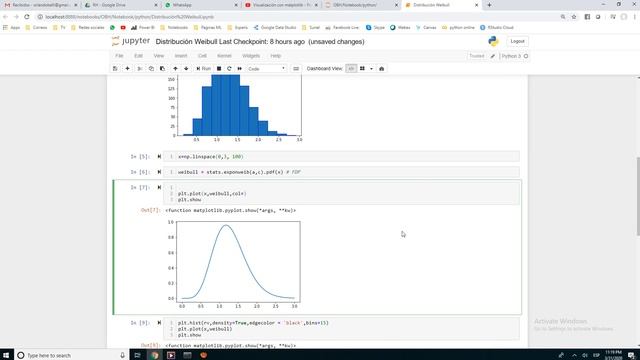Run cell In [7] using its side arrow

pyautogui.click(x=159, y=187)
